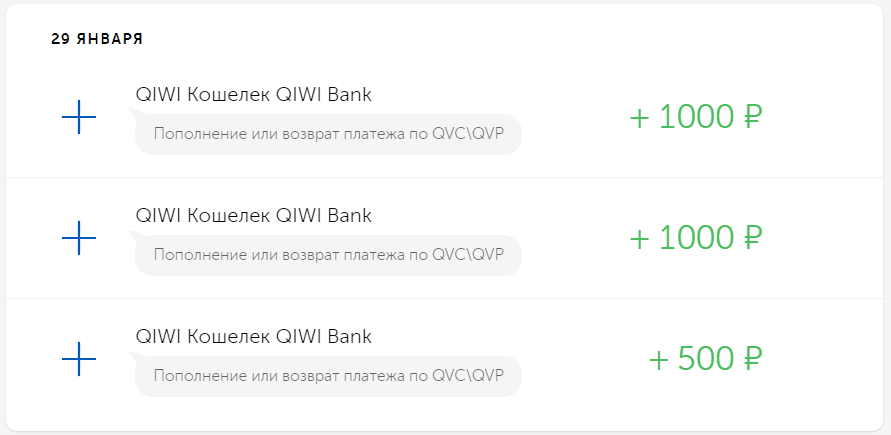Click the green plus sign in the second 1000 amount
Screen dimensions: 891x435
pos(640,239)
